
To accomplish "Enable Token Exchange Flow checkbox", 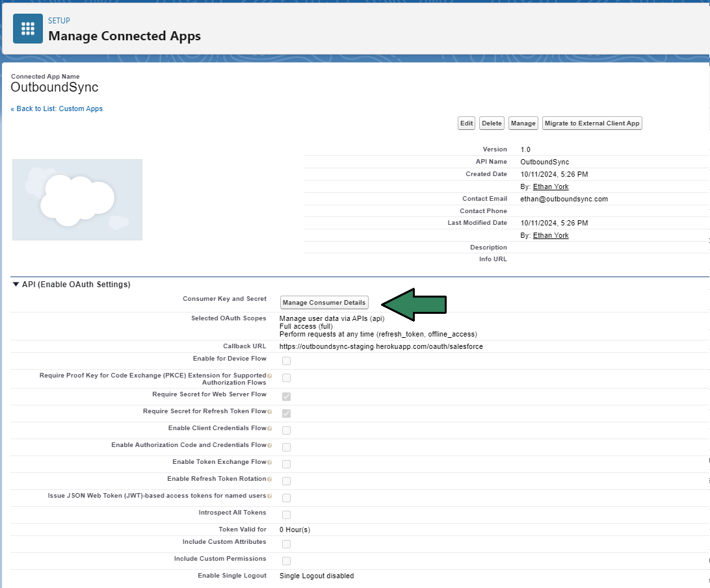I will point(286,464).
